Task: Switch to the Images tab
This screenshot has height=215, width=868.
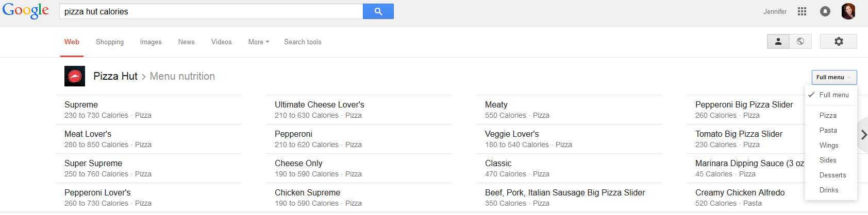Action: (151, 42)
